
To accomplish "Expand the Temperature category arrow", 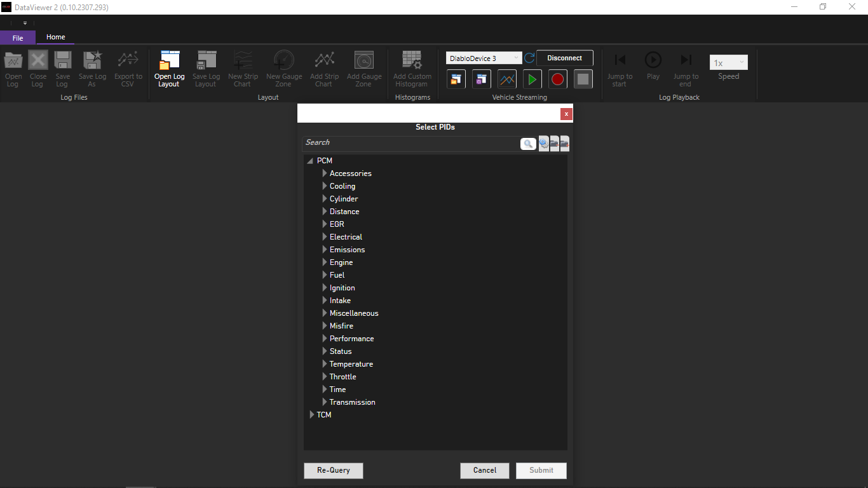I will [324, 363].
